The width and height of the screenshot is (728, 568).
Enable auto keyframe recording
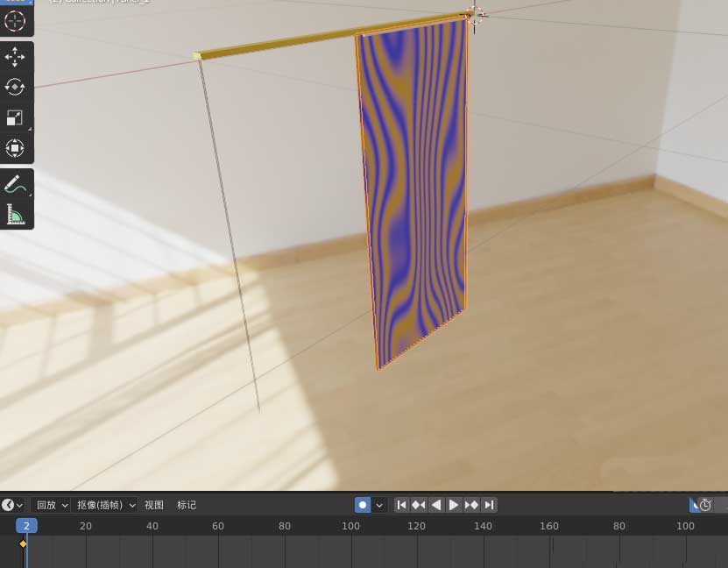[363, 504]
